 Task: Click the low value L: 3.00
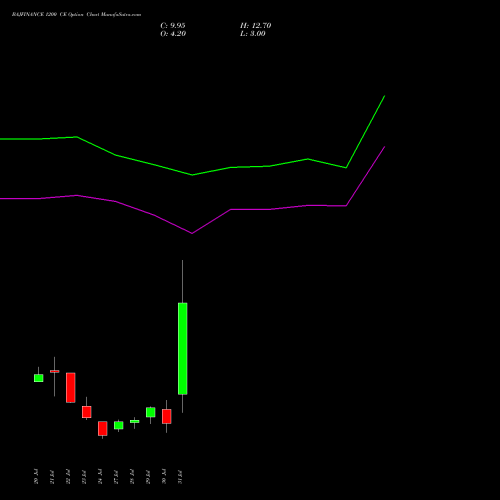[253, 34]
